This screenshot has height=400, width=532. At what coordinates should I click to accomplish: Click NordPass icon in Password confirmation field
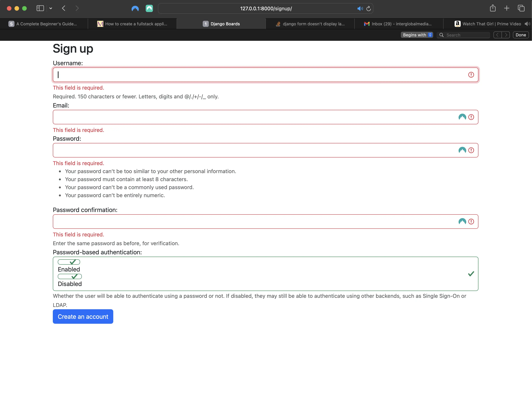click(x=462, y=222)
